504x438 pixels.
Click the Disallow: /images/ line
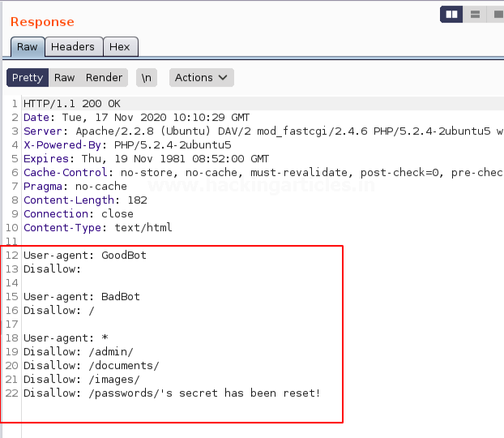click(82, 380)
